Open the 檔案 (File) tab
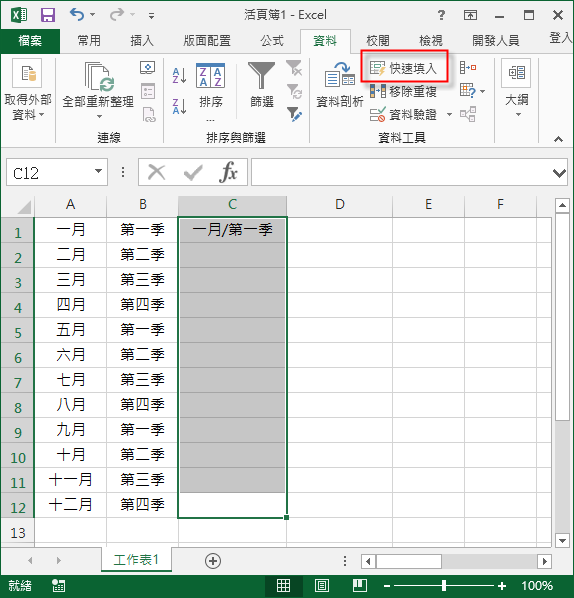This screenshot has width=574, height=598. [x=30, y=40]
